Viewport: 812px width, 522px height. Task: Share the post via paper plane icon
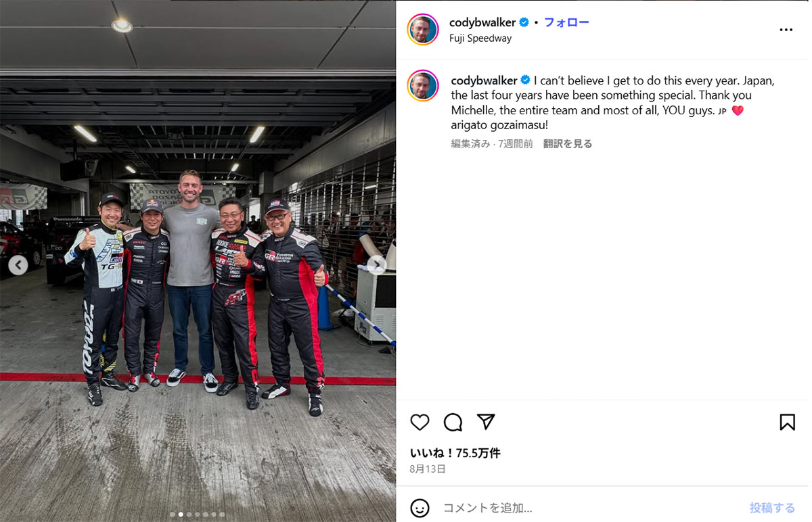[x=486, y=422]
